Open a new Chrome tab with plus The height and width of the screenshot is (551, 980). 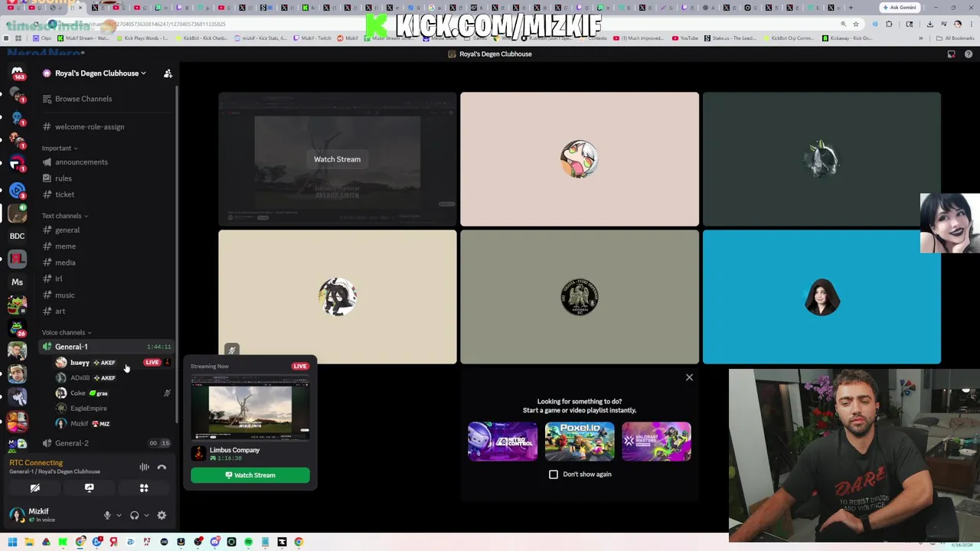coord(851,8)
